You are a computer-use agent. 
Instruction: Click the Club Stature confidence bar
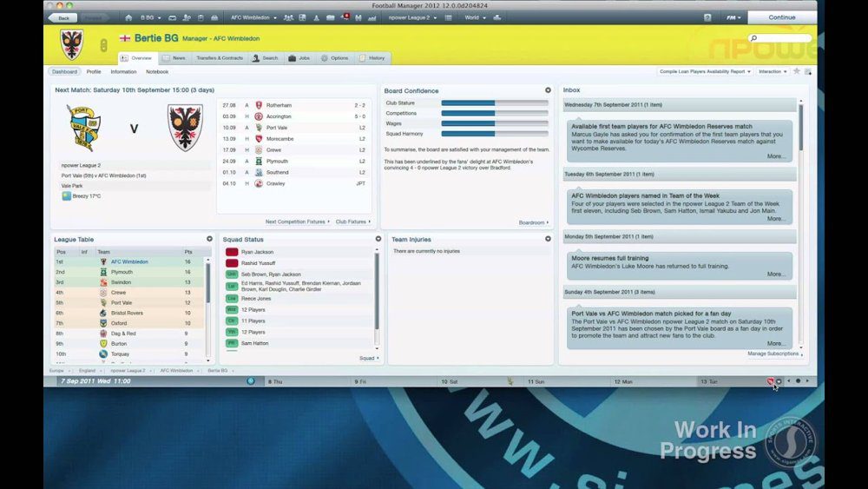tap(495, 103)
